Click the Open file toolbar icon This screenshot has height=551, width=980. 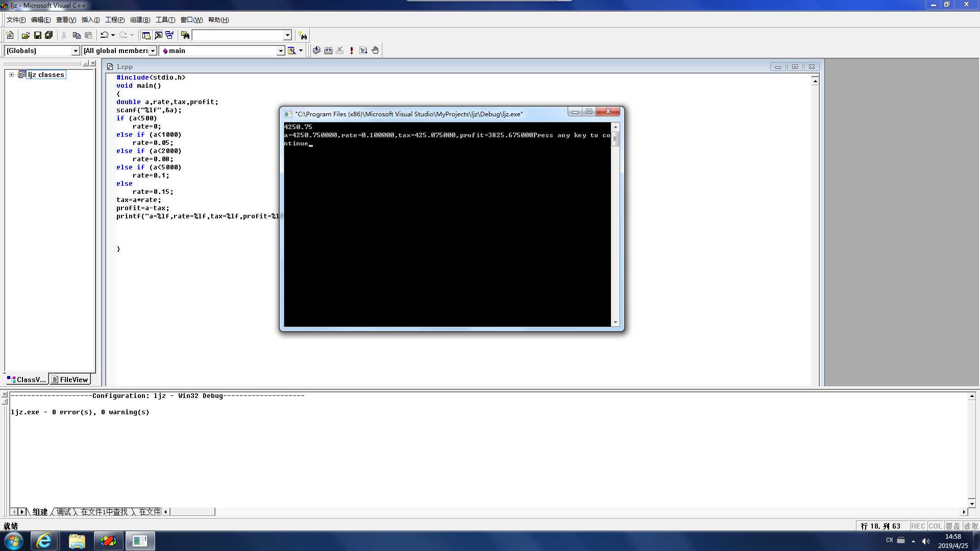26,35
